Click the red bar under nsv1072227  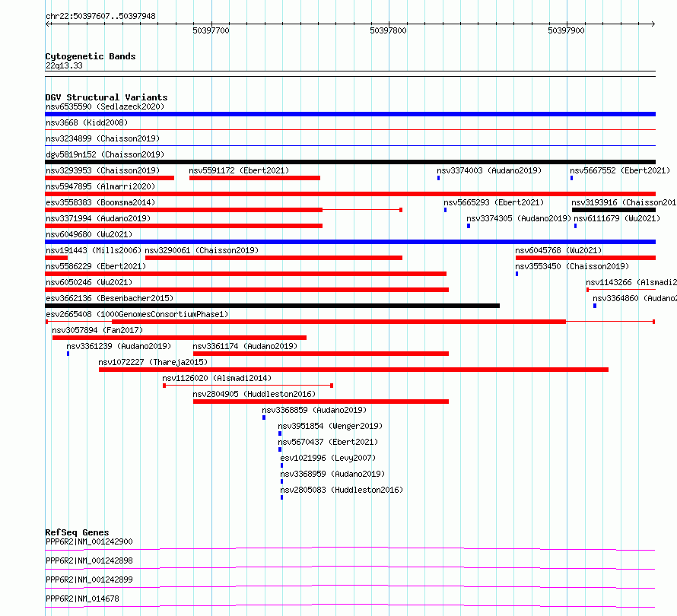354,370
